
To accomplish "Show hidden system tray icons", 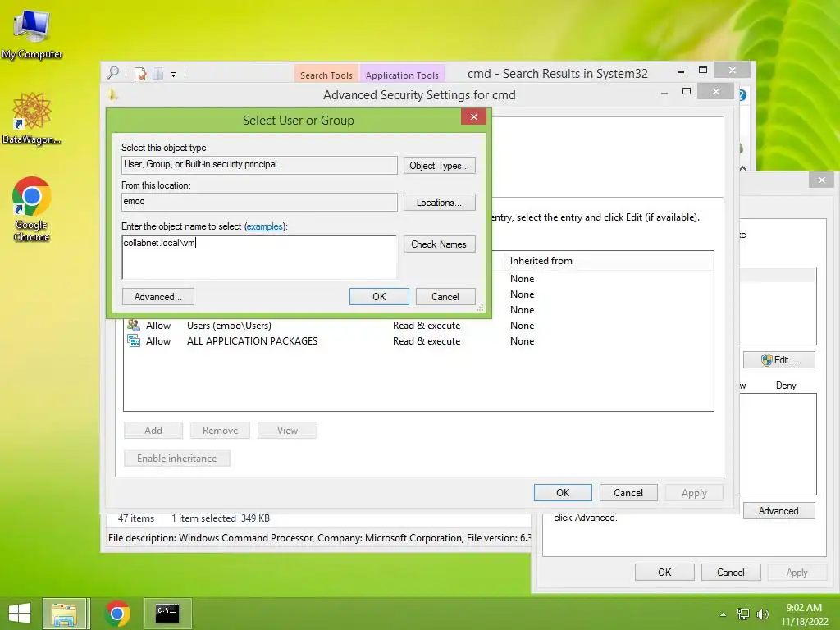I will coord(724,614).
